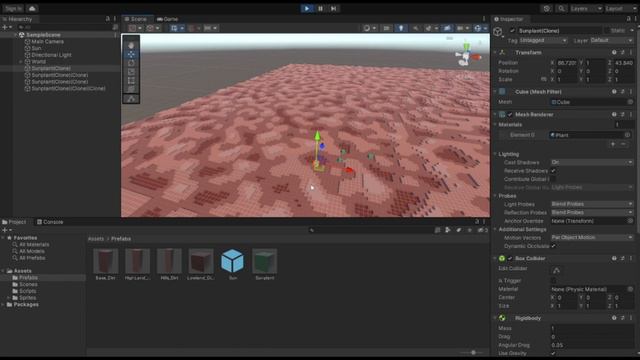Select the Hand view tool

click(x=131, y=45)
